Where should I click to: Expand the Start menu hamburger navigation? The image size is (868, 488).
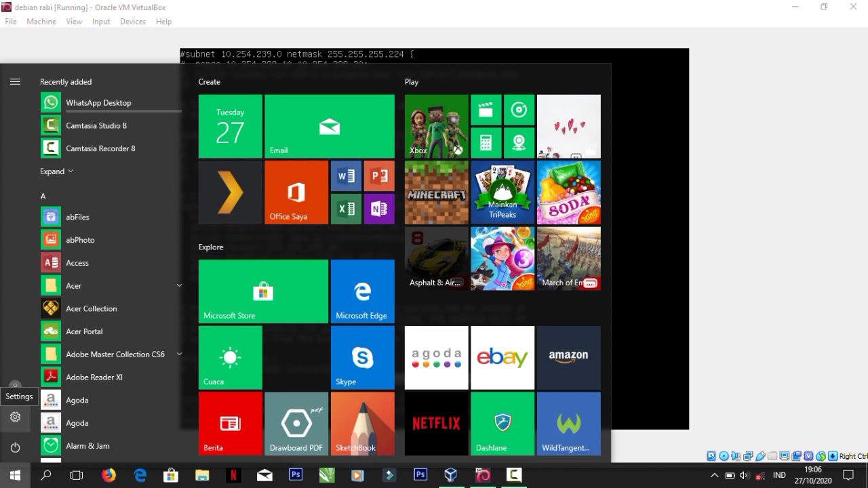[x=15, y=81]
